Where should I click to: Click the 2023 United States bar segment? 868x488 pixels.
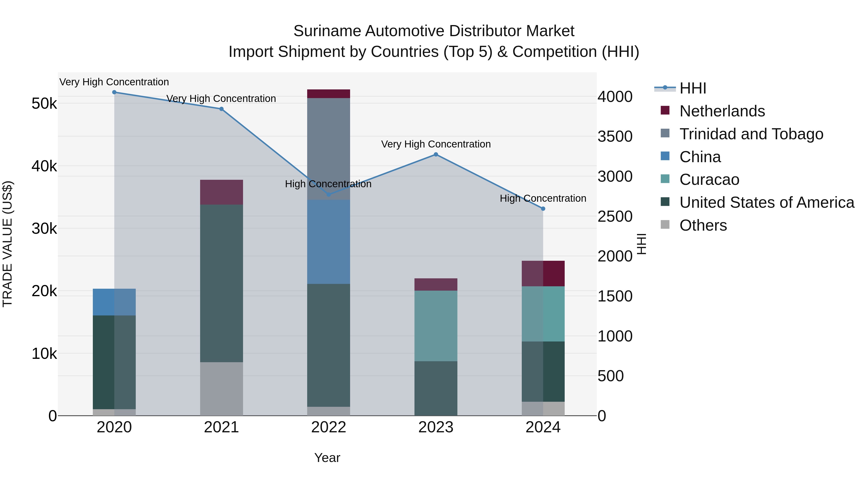point(436,389)
